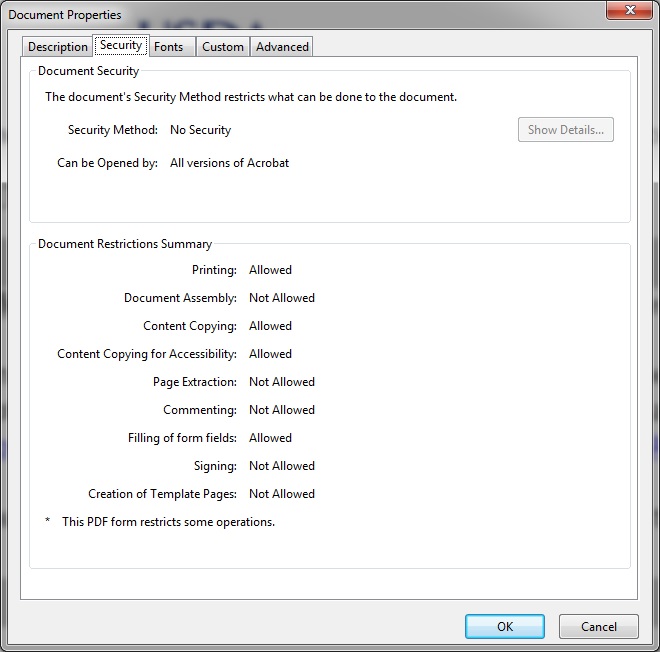Switch to the Description tab

tap(57, 47)
